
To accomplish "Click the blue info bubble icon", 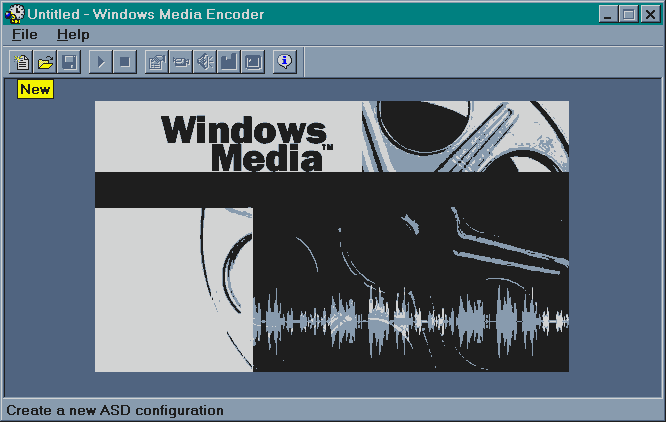I will click(285, 62).
